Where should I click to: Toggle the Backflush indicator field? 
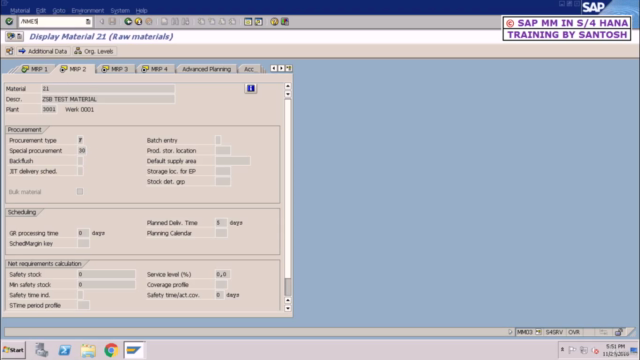click(x=80, y=161)
